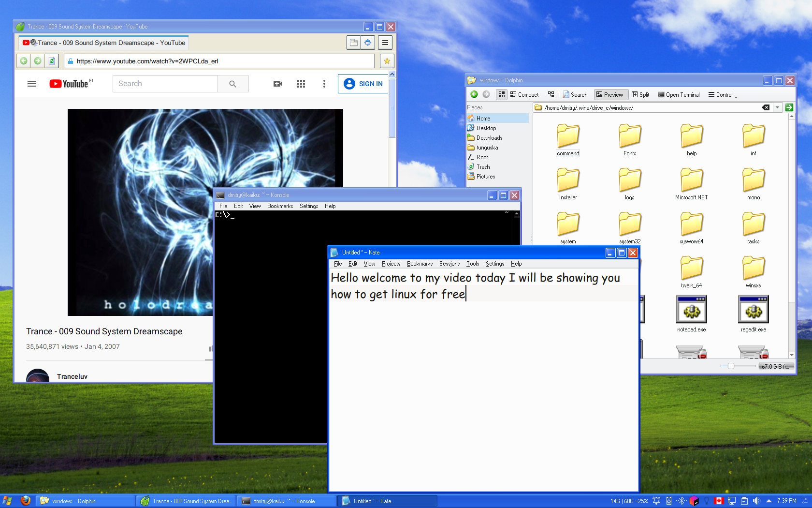Open the Kate File menu

tap(338, 264)
